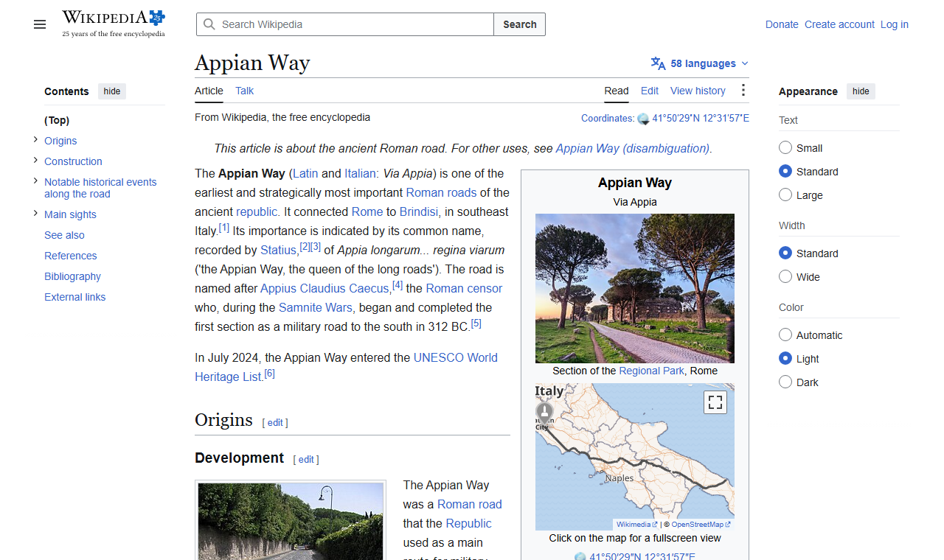
Task: Open the map fullscreen icon
Action: (x=715, y=402)
